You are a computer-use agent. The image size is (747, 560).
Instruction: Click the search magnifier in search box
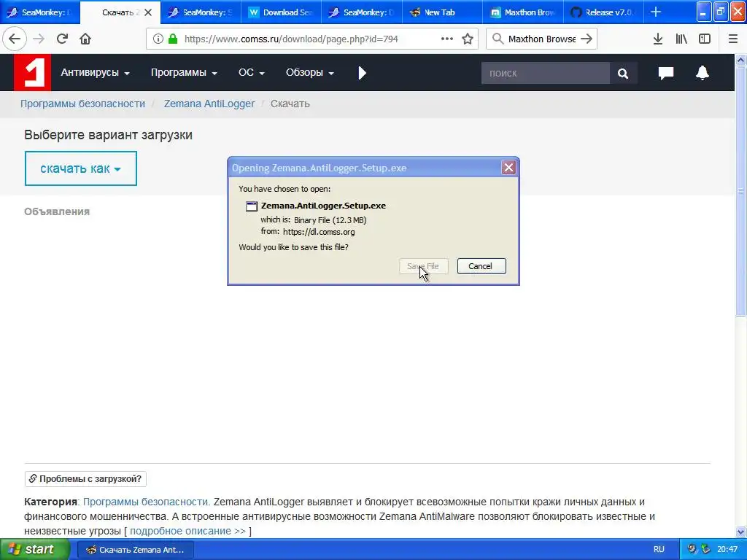(x=498, y=39)
